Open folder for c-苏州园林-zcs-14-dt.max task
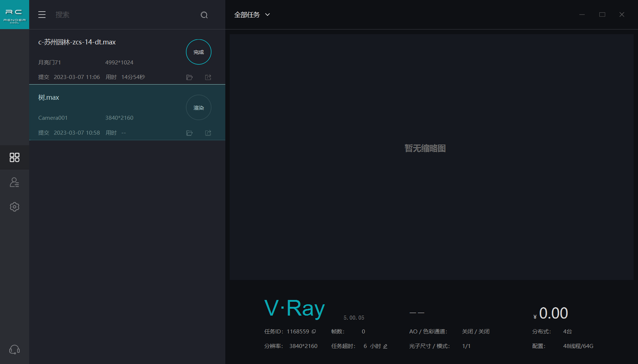Image resolution: width=638 pixels, height=364 pixels. pos(189,77)
